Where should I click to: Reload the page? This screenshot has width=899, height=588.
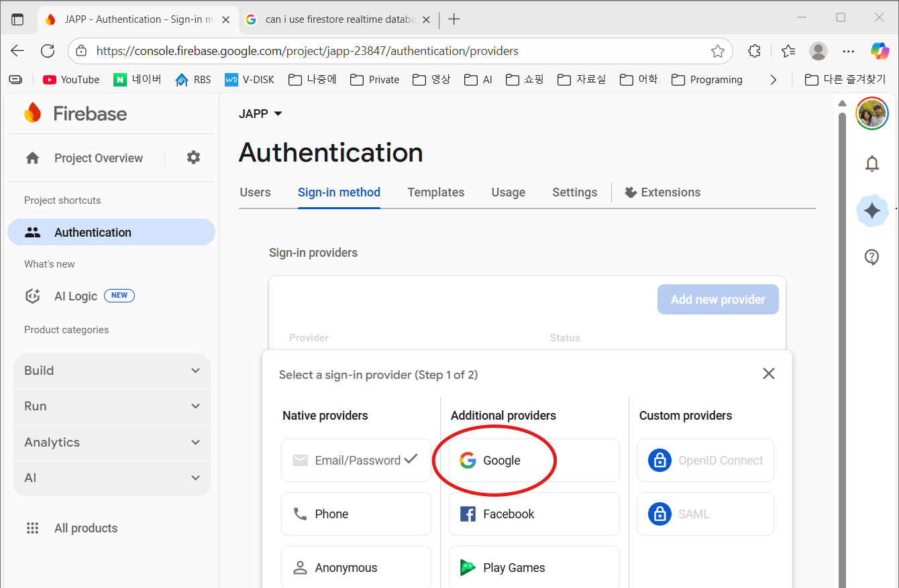click(x=48, y=51)
